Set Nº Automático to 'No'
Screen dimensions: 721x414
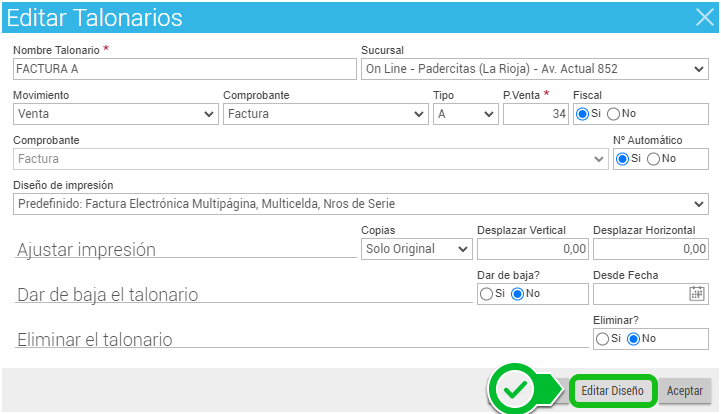point(653,159)
